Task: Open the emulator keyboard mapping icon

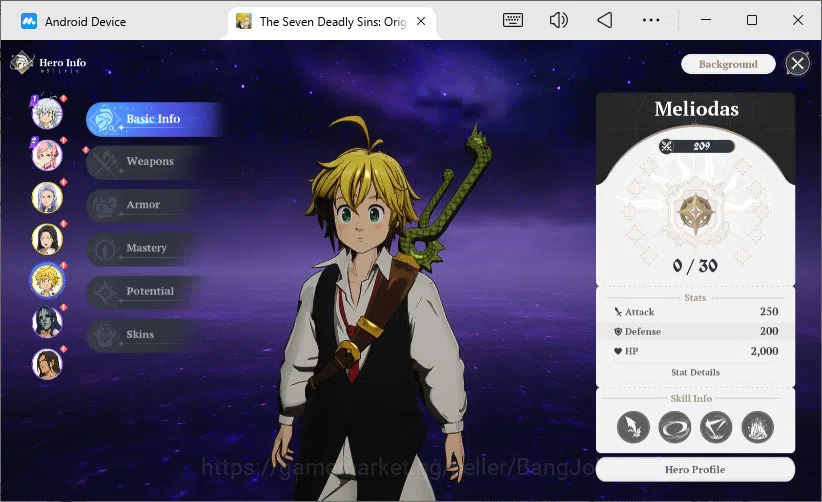Action: [x=513, y=20]
